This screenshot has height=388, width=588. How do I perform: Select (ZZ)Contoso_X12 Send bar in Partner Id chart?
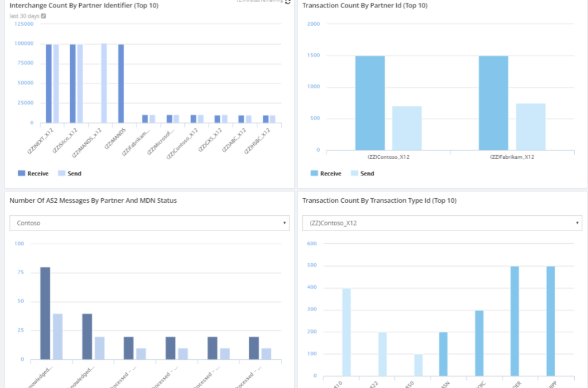(407, 128)
